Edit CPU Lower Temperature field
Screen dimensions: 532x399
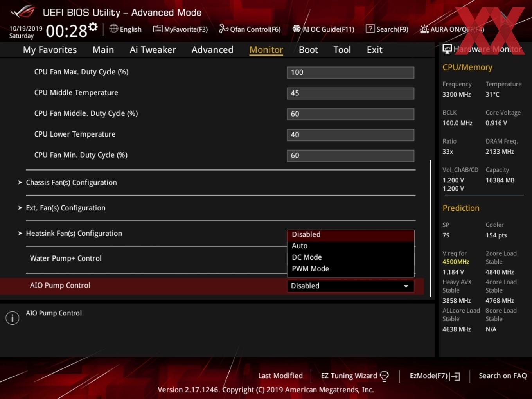[x=350, y=135]
